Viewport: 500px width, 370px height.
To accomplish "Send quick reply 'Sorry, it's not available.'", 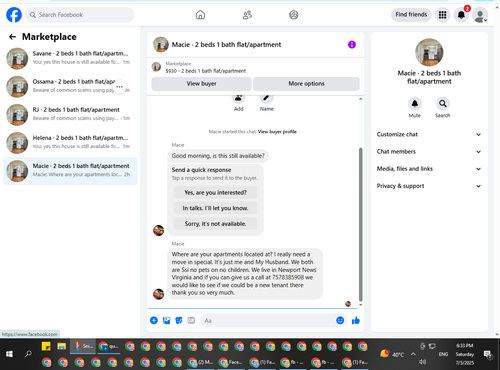I will point(215,224).
